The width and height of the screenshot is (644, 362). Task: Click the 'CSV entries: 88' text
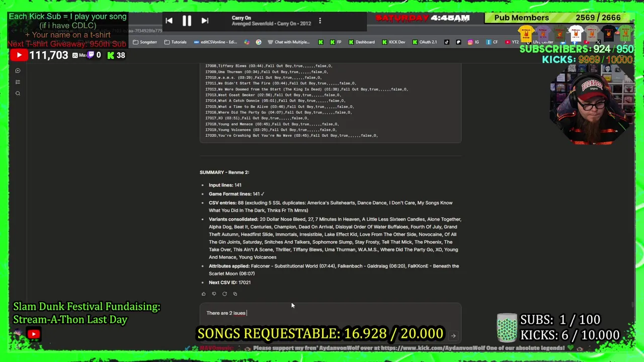(226, 203)
